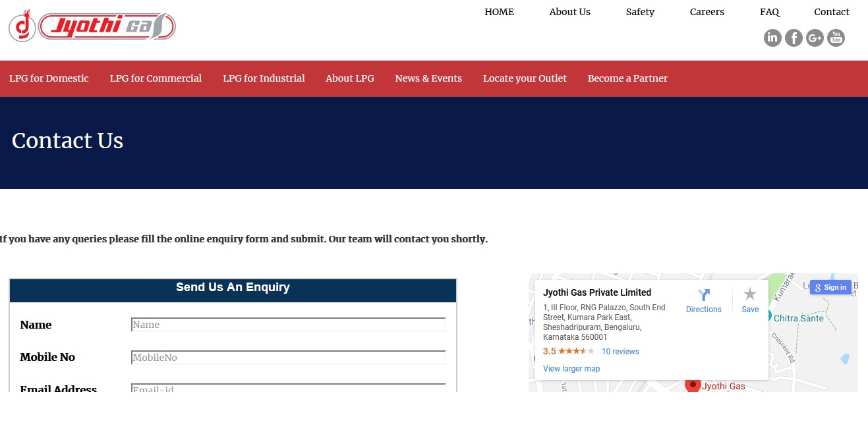Open the About Us menu item
The width and height of the screenshot is (868, 436).
569,12
